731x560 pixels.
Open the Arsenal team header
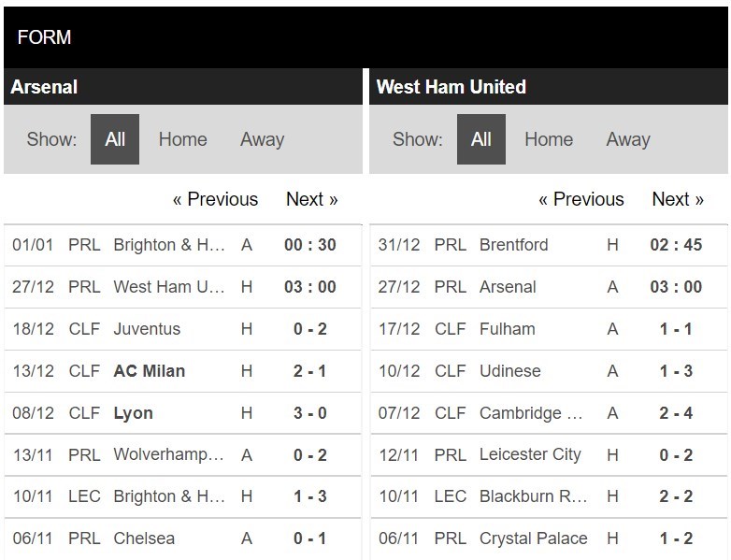[x=44, y=87]
